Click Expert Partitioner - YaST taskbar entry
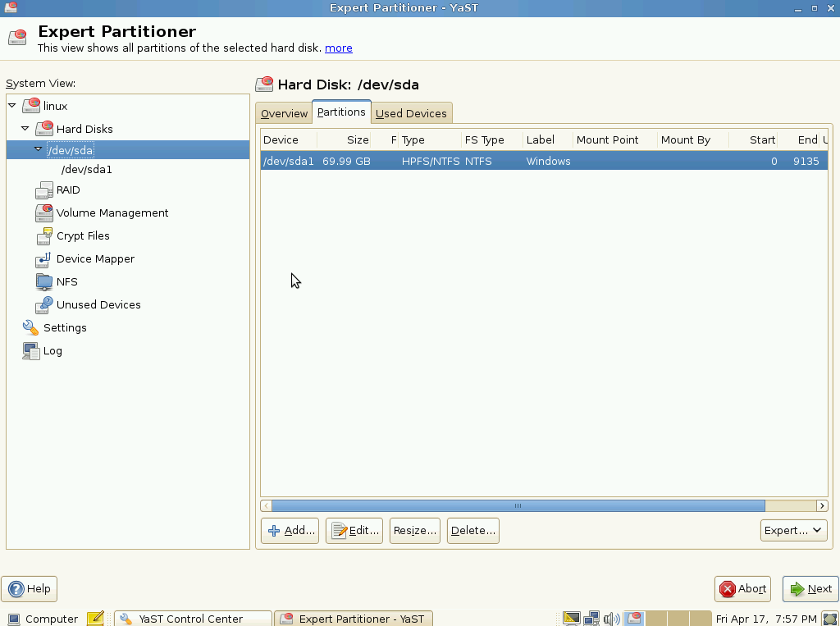Screen dimensions: 840x626 point(353,619)
